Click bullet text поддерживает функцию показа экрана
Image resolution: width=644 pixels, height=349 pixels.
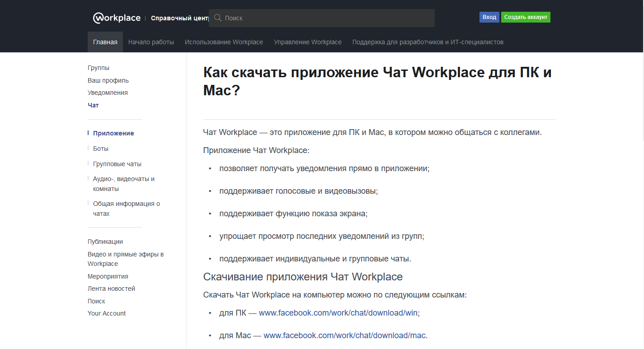(294, 214)
